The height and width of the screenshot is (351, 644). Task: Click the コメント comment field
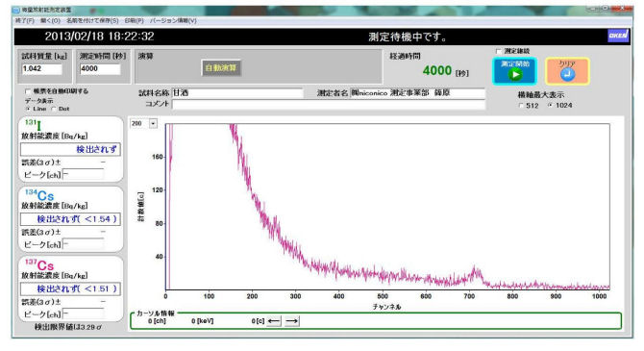tap(329, 105)
